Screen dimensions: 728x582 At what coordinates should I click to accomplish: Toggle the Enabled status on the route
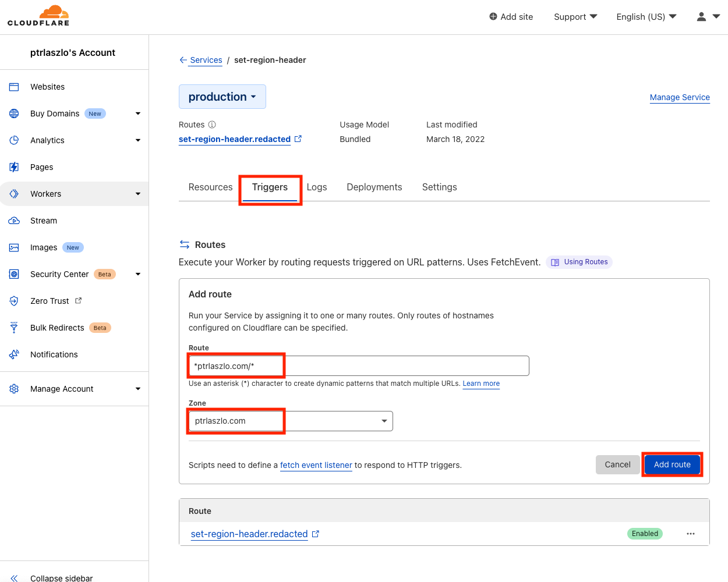(644, 533)
